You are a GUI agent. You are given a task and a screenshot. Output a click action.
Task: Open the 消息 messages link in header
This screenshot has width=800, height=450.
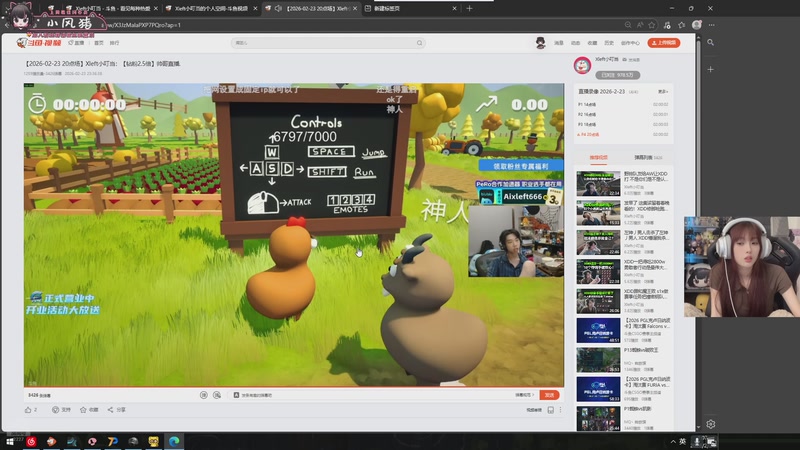click(559, 43)
